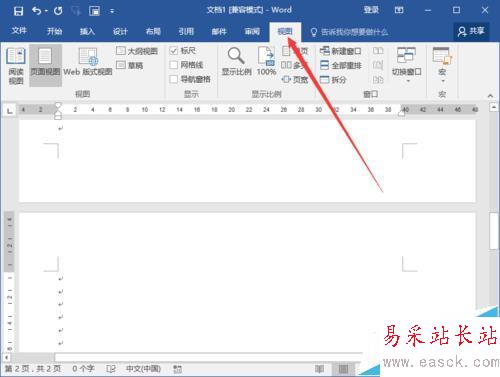Uncheck the 标尺 ruler checkbox
Viewport: 500px width, 377px height.
coord(174,51)
